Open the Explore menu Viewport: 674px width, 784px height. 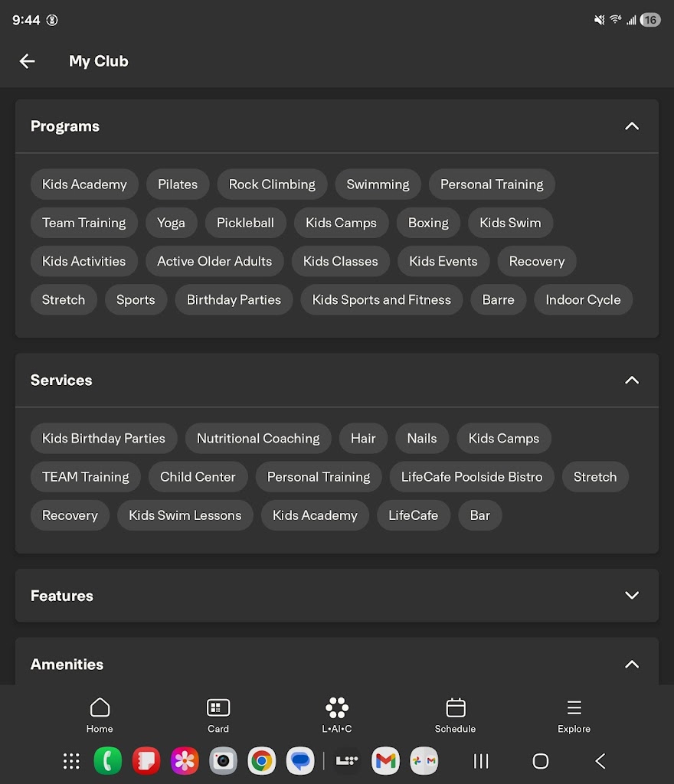point(574,715)
